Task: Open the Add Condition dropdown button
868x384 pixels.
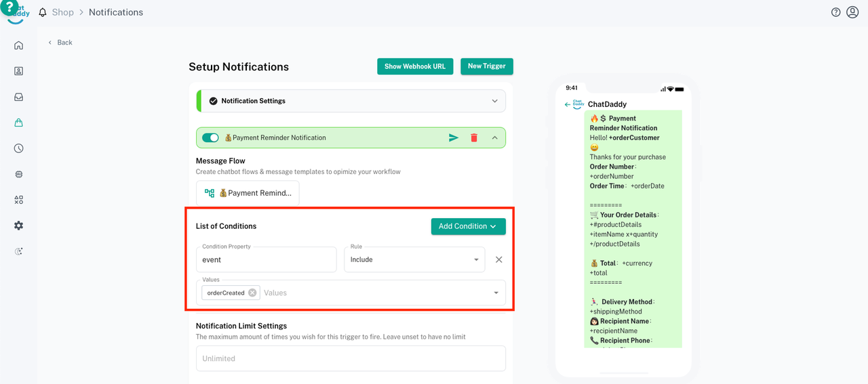Action: tap(469, 226)
